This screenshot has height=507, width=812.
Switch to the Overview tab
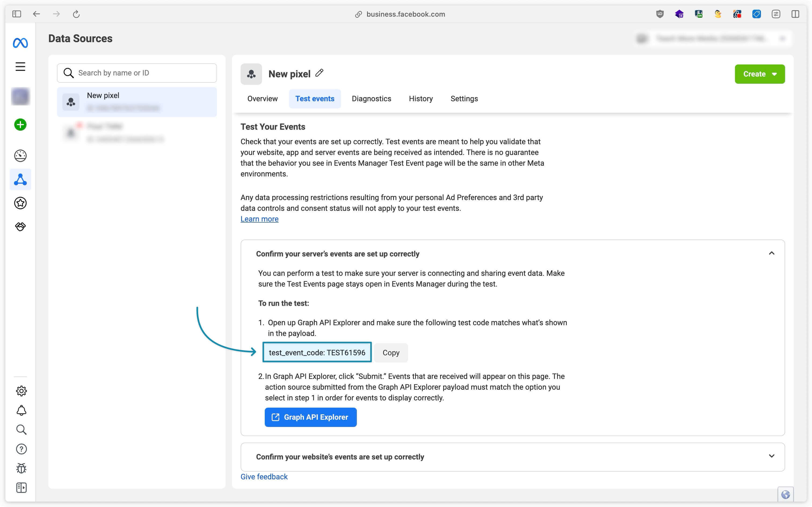click(263, 98)
